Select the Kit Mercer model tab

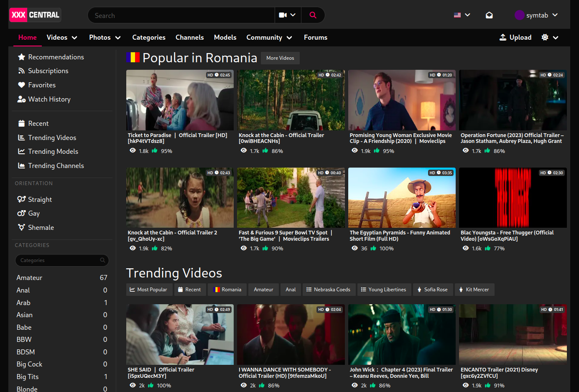coord(474,290)
